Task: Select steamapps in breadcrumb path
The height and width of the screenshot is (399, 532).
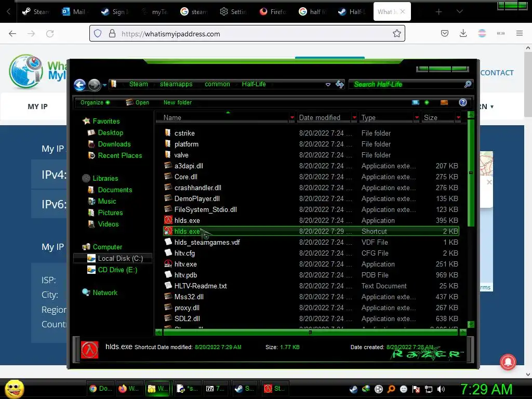Action: (176, 84)
